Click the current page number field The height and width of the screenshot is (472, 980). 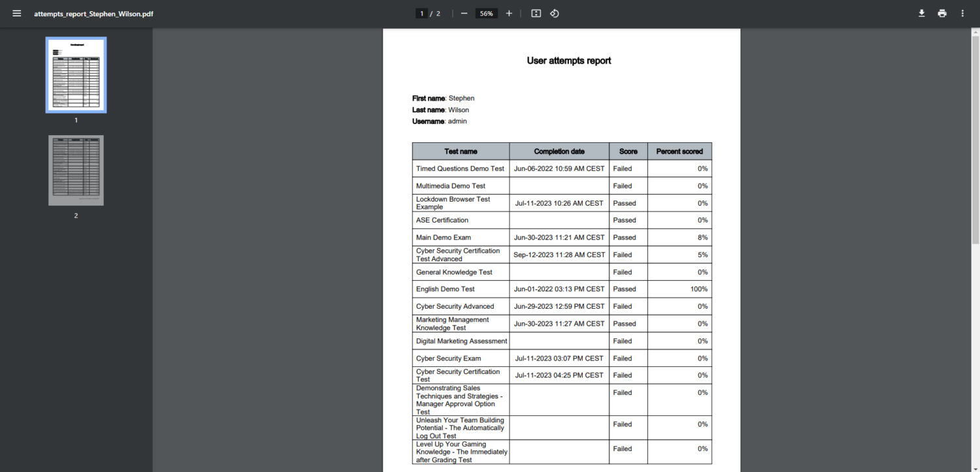422,14
